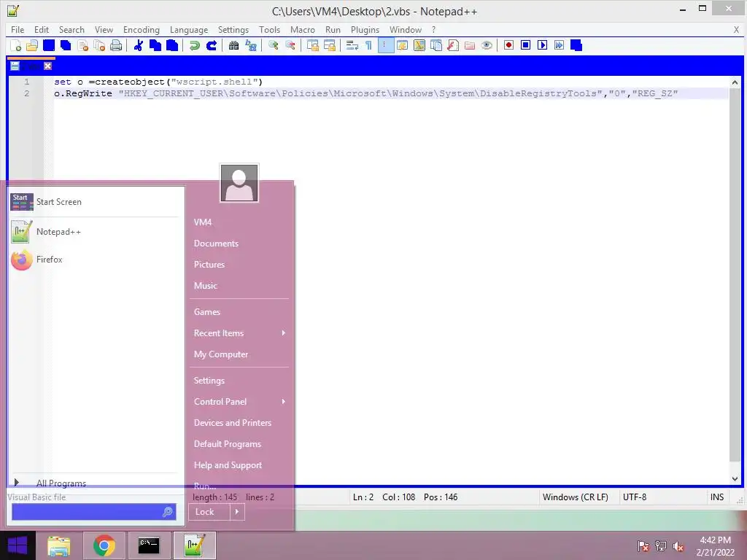Toggle INS mode in status bar

[716, 497]
